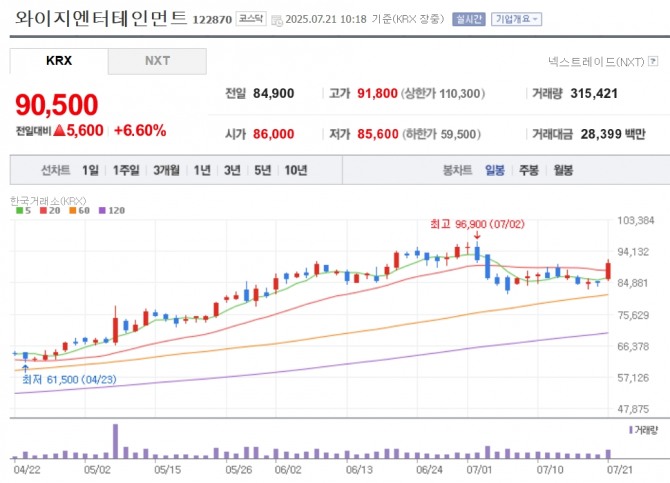670x483 pixels.
Task: Select the 10년 line chart period
Action: pos(296,170)
